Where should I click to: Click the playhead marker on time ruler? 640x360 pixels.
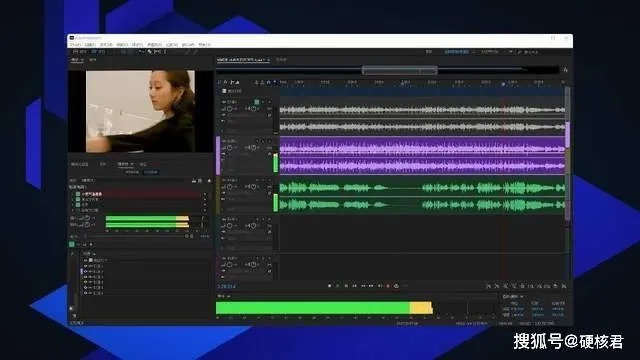(x=503, y=84)
